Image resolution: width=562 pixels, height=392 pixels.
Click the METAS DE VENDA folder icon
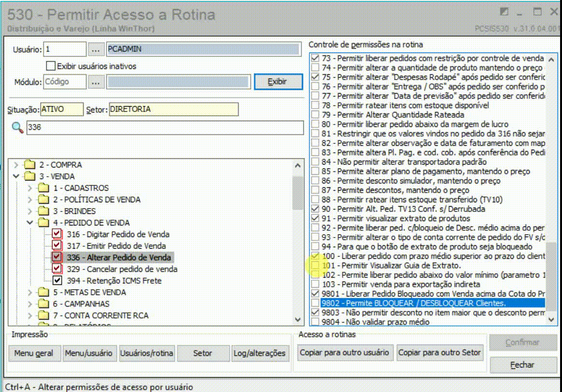pos(44,292)
